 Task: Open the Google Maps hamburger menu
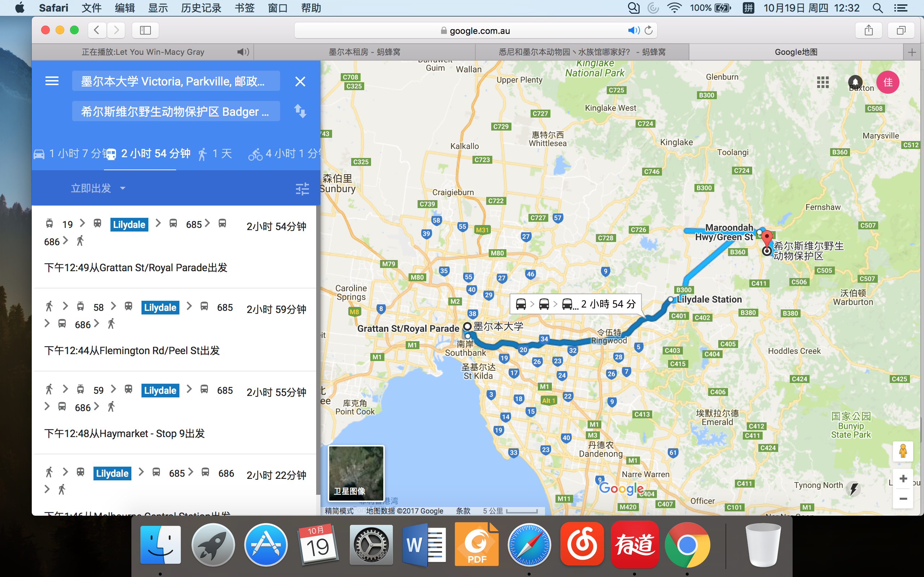tap(52, 81)
